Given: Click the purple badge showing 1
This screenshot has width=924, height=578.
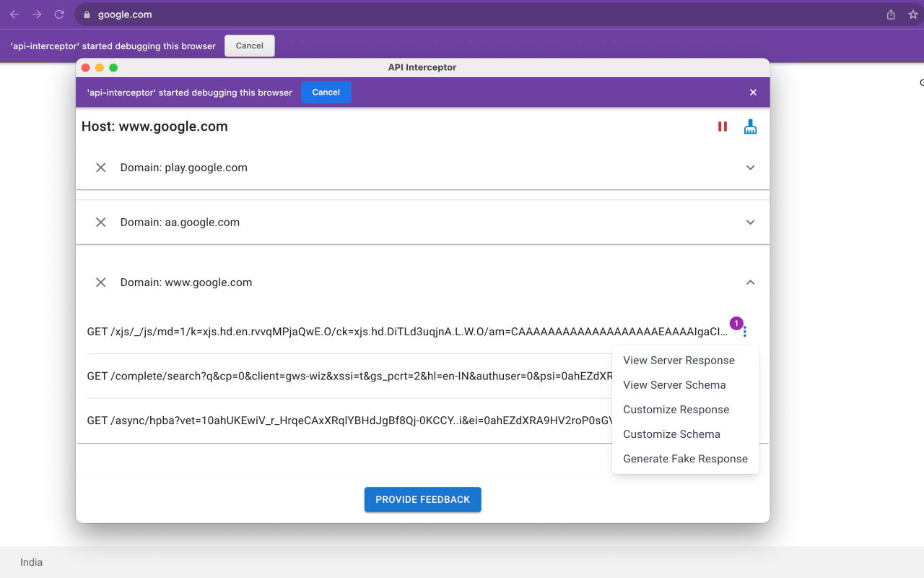Looking at the screenshot, I should click(x=736, y=324).
